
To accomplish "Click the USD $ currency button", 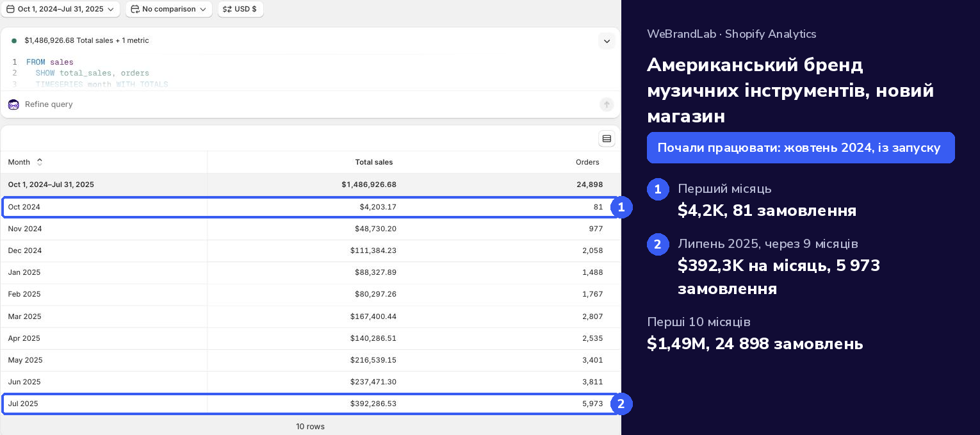I will click(x=241, y=9).
